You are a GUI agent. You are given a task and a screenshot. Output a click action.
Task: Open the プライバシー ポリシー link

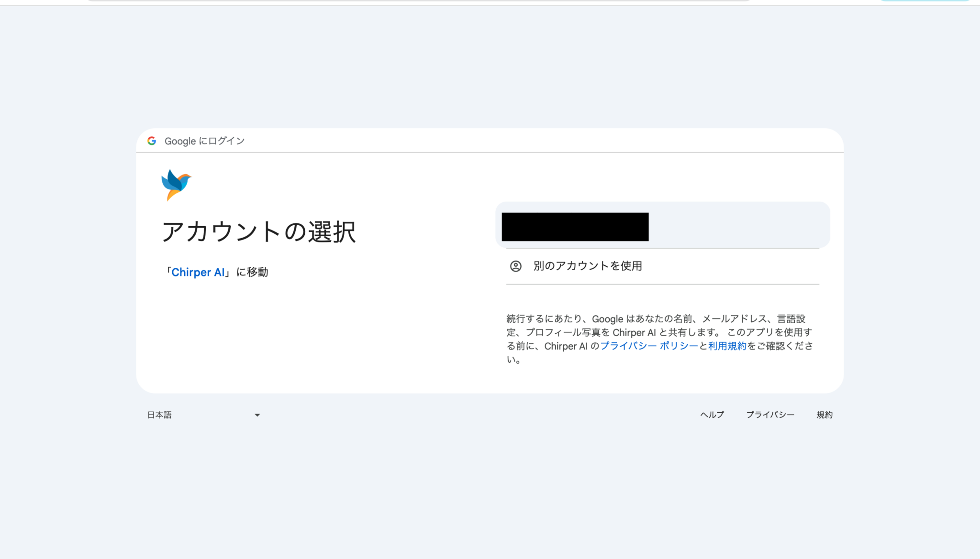(648, 346)
